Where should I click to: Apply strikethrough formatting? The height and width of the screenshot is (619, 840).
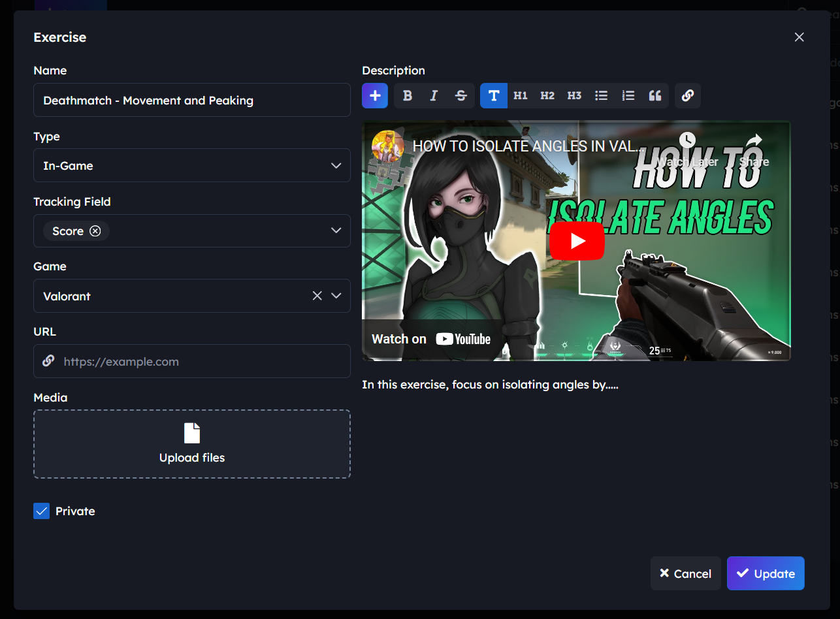tap(461, 96)
